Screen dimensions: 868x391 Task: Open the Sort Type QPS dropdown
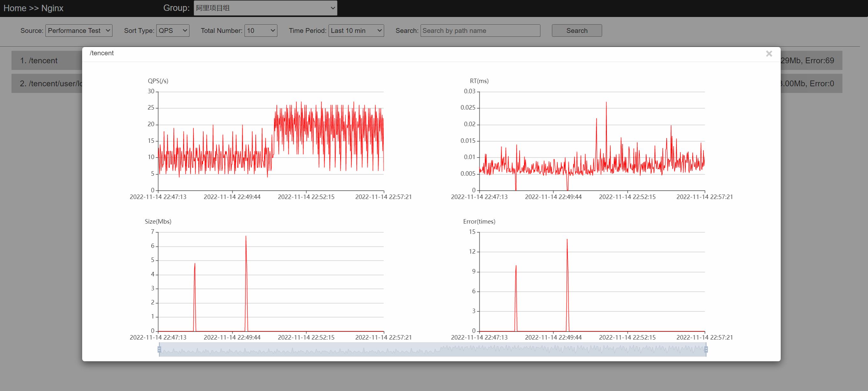tap(173, 31)
